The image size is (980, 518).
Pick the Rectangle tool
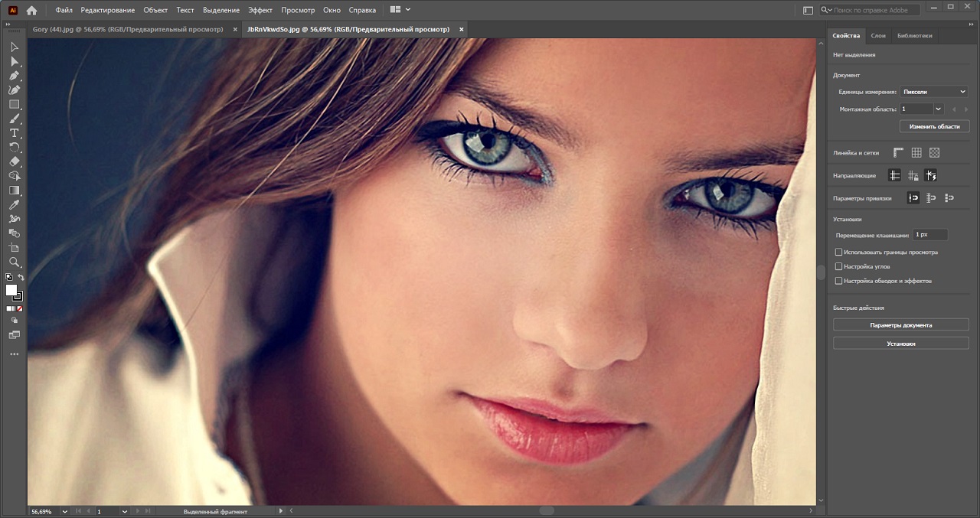[x=14, y=105]
